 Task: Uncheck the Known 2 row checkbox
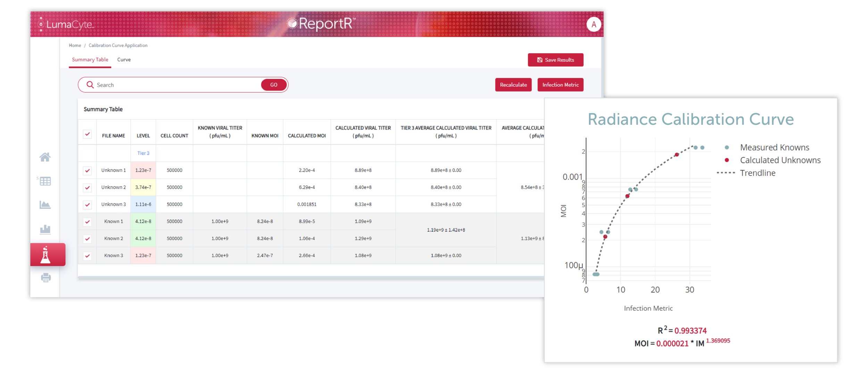pyautogui.click(x=87, y=239)
